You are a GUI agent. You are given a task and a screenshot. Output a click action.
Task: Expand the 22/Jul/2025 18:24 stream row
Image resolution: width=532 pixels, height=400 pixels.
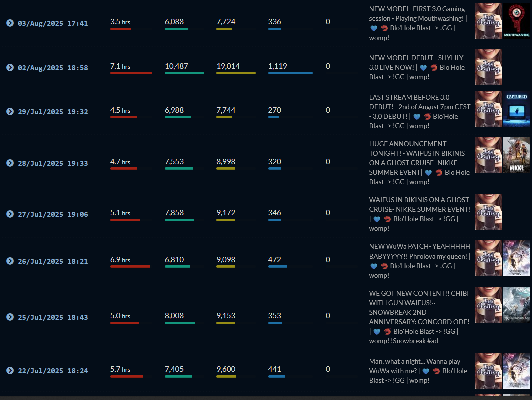tap(10, 370)
